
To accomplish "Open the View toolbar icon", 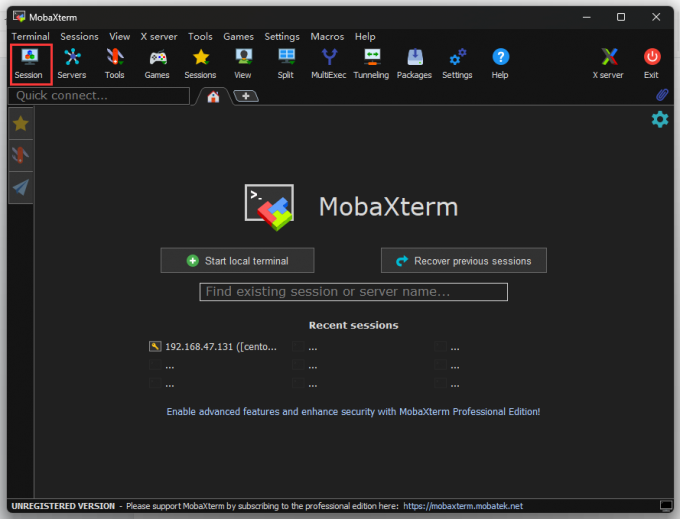I will (x=243, y=64).
